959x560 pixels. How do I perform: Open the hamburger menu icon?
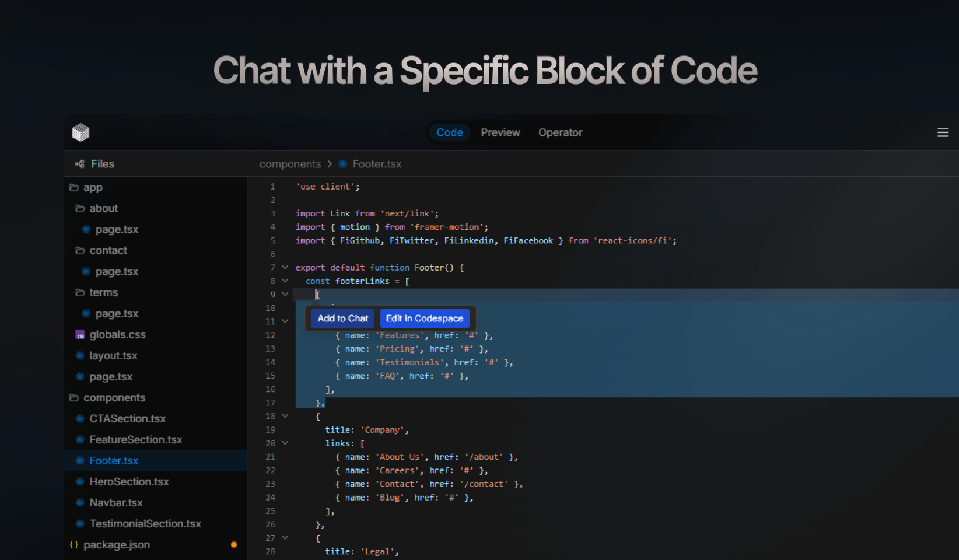pos(943,132)
